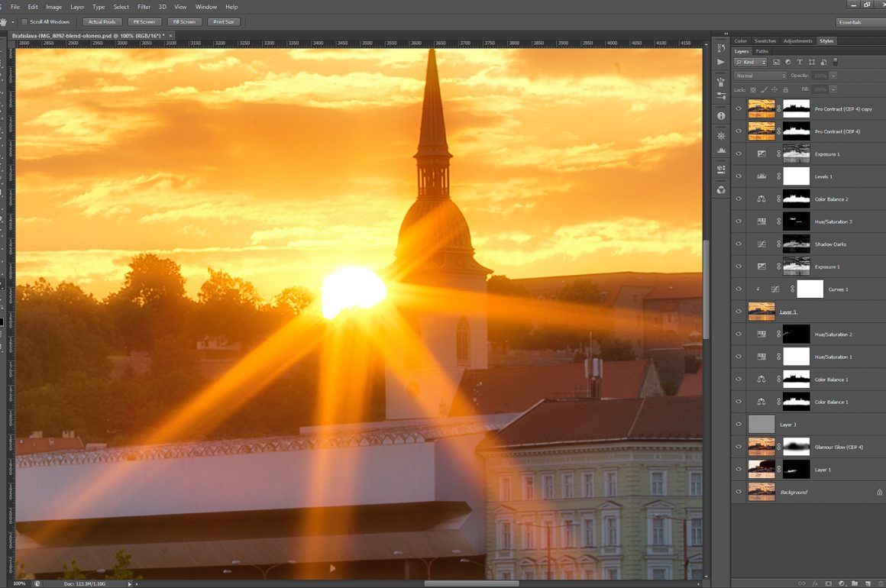Open the Filter menu
Viewport: 886px width, 588px height.
click(144, 7)
